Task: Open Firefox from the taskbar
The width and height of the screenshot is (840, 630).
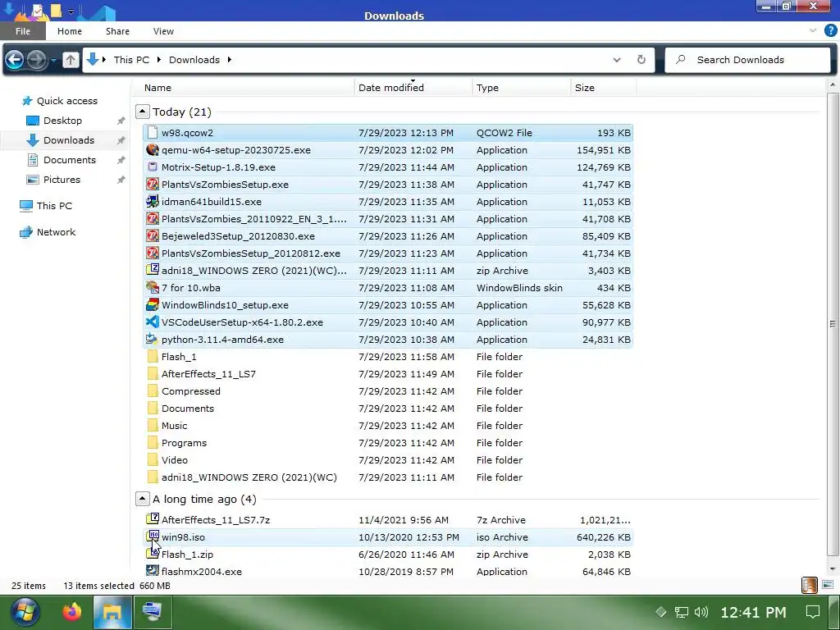Action: click(x=71, y=612)
